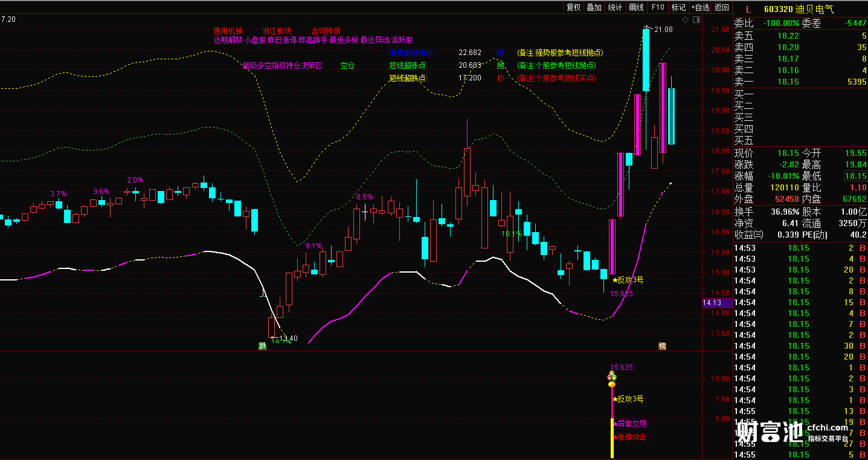Toggle the side panel icon near the chart corner
The image size is (868, 460).
pos(697,20)
